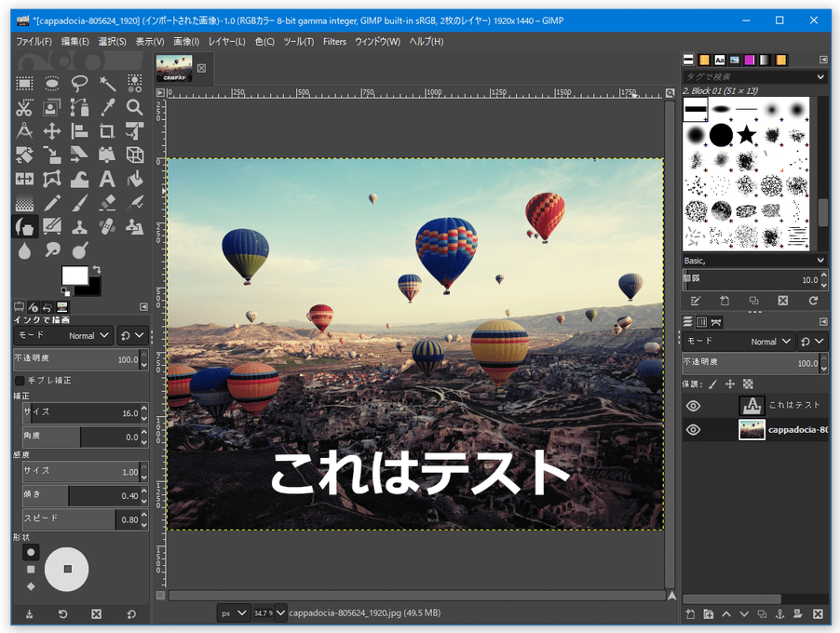Select the Eraser tool
Viewport: 840px width, 633px height.
point(107,203)
